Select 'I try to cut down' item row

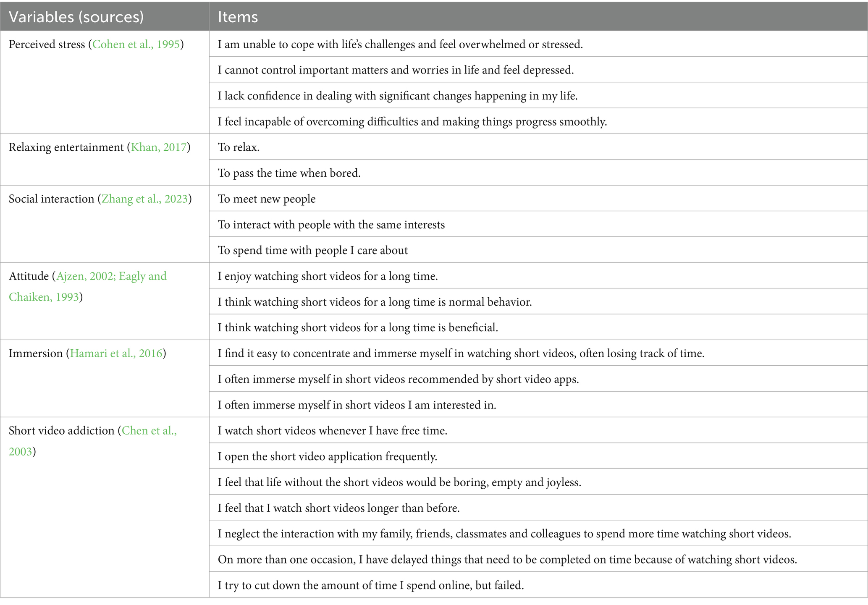coord(538,584)
